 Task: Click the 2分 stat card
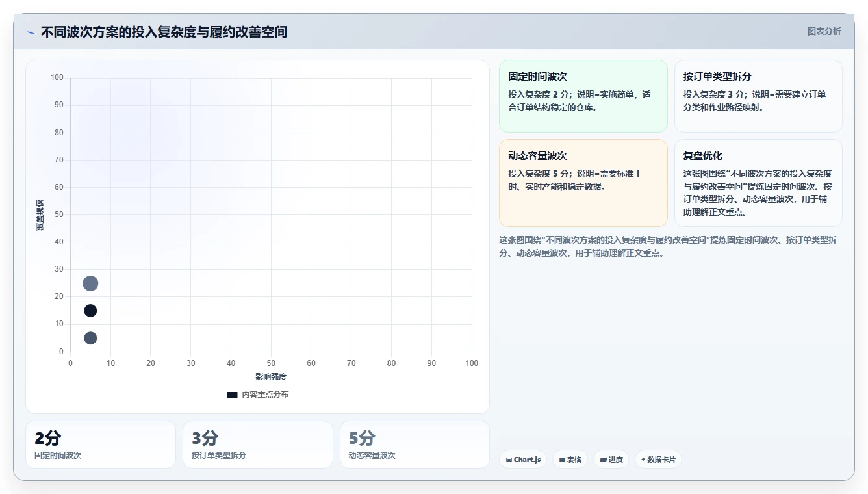tap(101, 445)
